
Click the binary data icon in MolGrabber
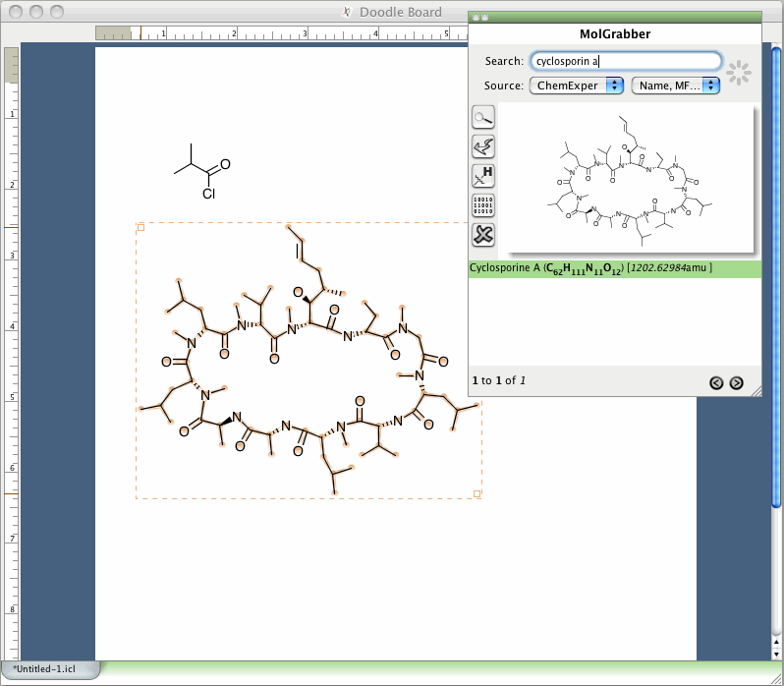483,205
